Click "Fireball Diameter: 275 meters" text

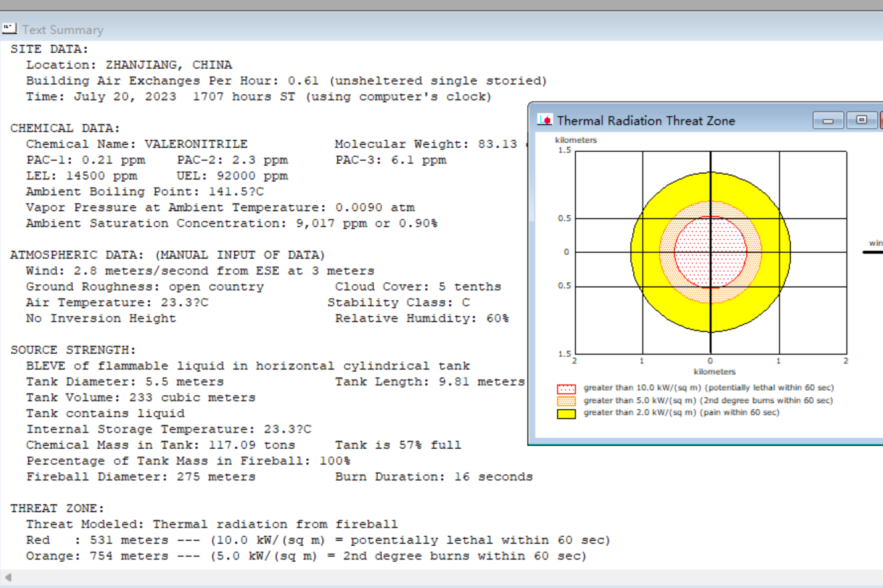tap(141, 476)
